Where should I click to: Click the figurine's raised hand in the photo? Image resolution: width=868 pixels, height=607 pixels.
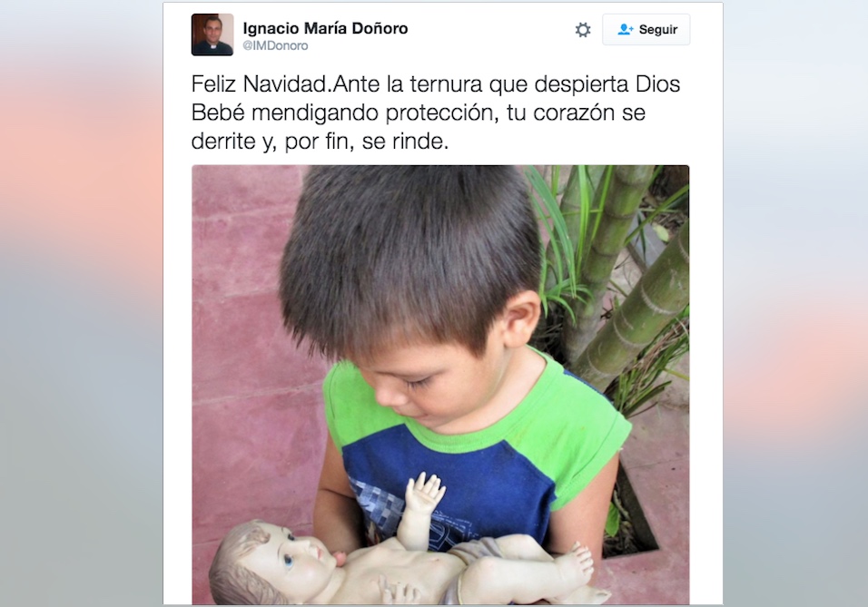pos(424,493)
